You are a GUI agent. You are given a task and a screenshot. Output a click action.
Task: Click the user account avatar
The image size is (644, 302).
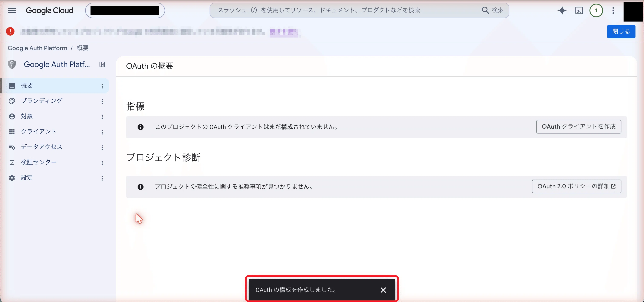[633, 12]
